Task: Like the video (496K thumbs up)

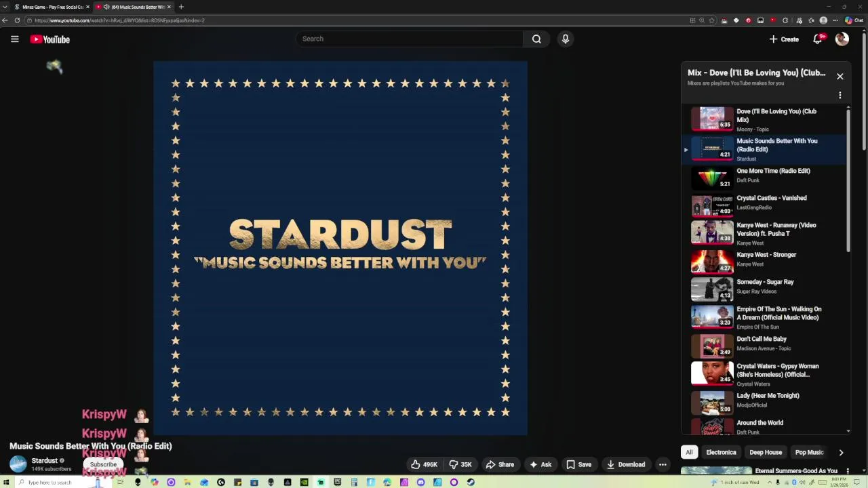Action: 424,464
